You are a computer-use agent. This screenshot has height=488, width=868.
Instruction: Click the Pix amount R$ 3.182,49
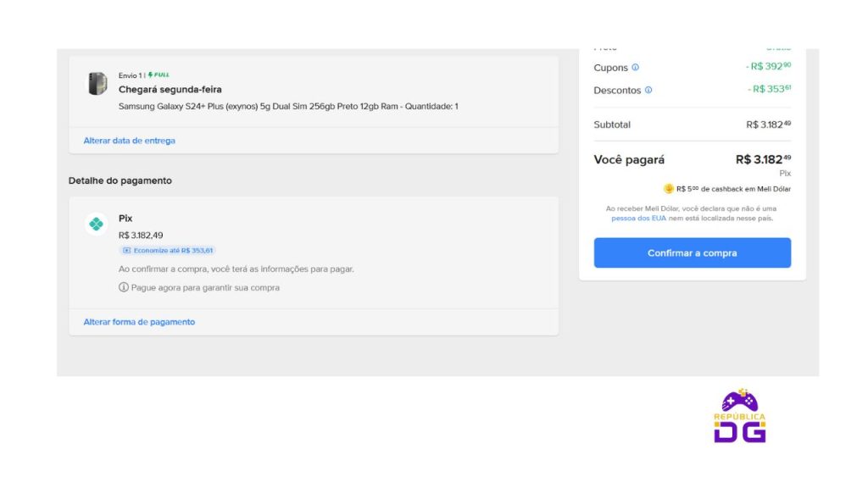point(141,236)
